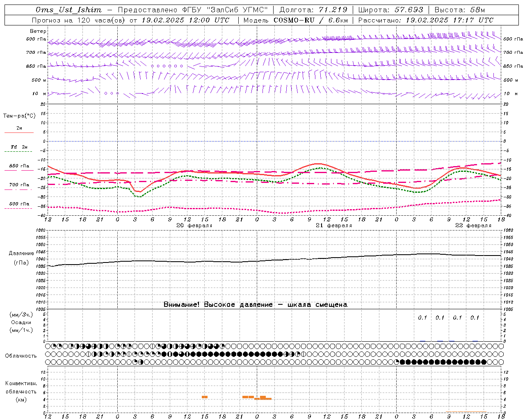The height and width of the screenshot is (420, 525).
Task: Click the 'Давление' pressure panel label
Action: pos(21,253)
